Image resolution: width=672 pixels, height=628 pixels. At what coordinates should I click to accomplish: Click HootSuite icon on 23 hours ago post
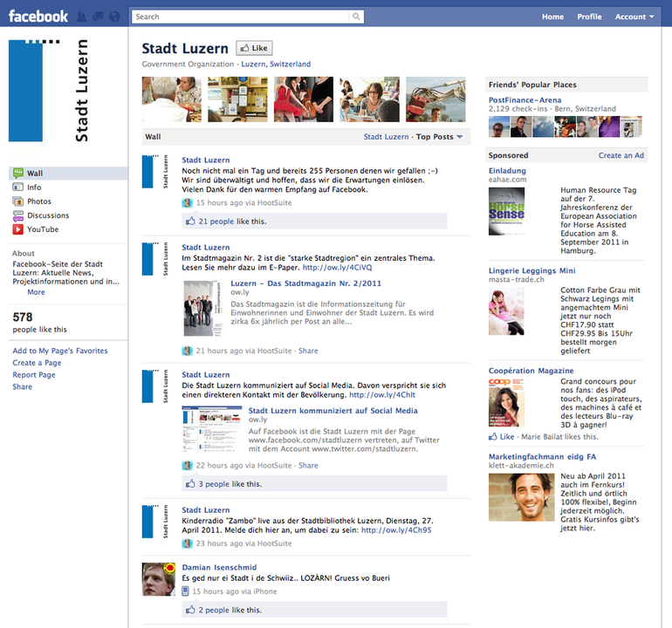(187, 543)
